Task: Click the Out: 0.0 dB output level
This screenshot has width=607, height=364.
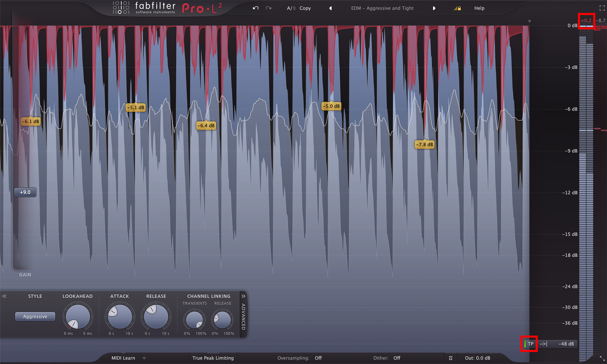Action: [x=477, y=358]
